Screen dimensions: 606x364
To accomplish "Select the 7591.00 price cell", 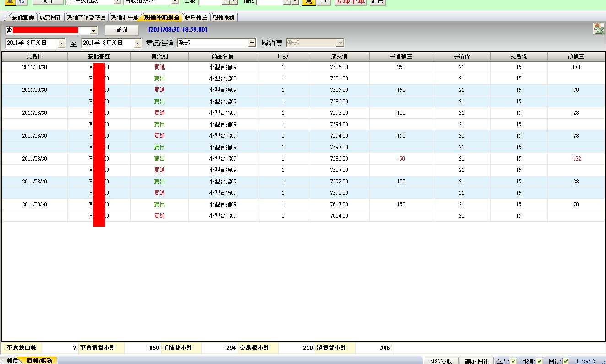I will 339,79.
